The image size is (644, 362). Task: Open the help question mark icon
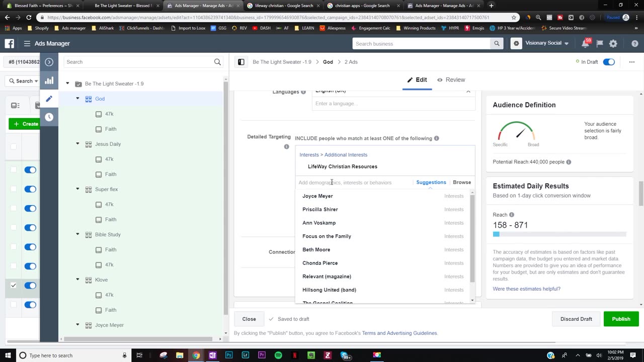click(x=634, y=44)
